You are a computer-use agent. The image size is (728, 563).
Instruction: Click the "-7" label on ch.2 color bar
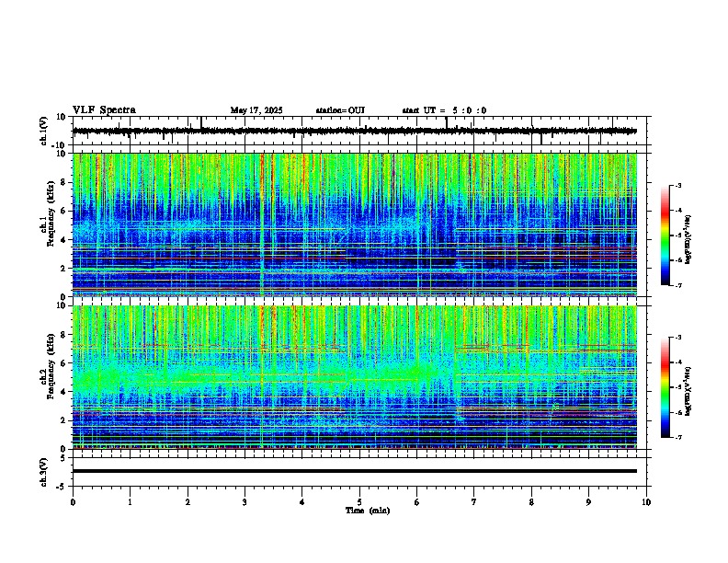click(677, 438)
